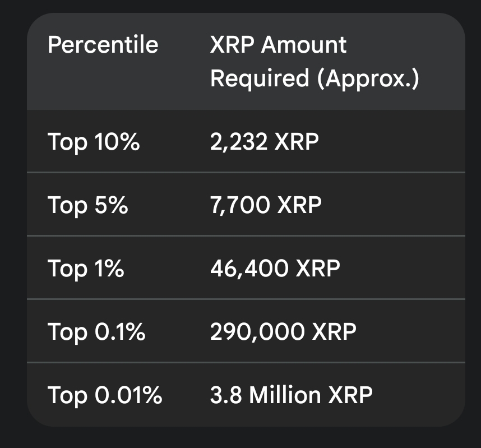Click the divider line below the Top 5% row
Screen dimensions: 481x448
click(x=246, y=236)
